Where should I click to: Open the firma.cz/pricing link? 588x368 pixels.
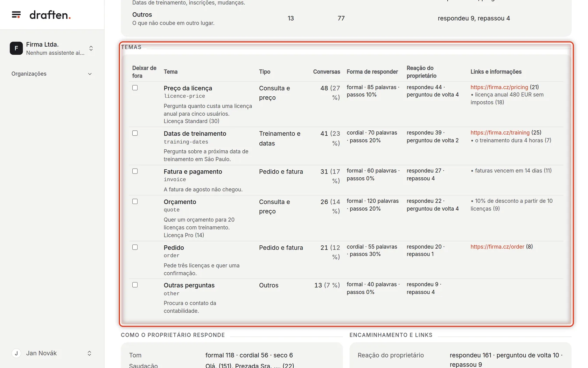click(499, 87)
